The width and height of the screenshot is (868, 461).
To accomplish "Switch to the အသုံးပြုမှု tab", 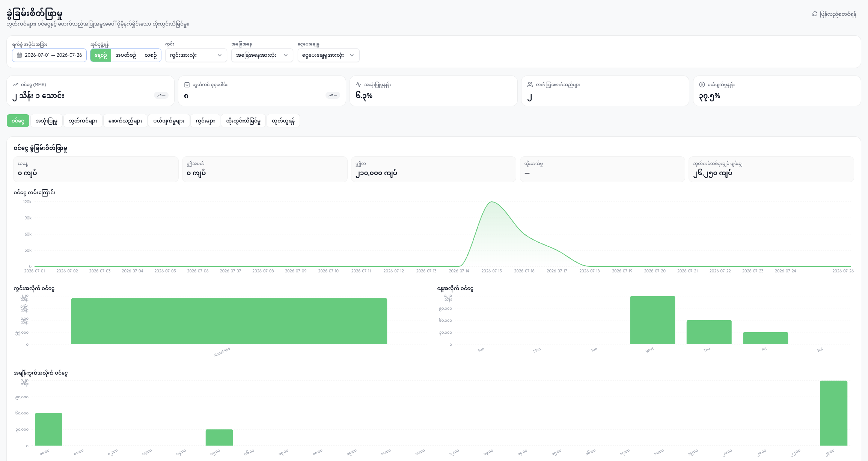I will coord(47,121).
